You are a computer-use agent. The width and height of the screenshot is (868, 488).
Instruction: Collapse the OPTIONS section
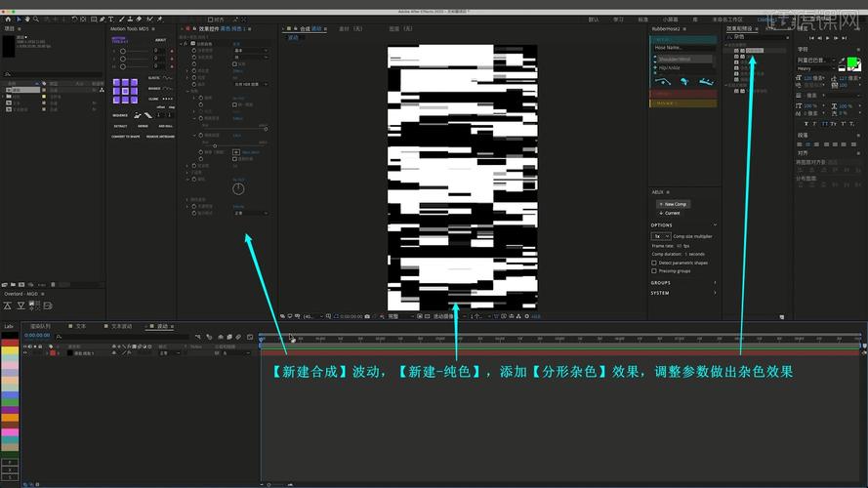(x=683, y=225)
